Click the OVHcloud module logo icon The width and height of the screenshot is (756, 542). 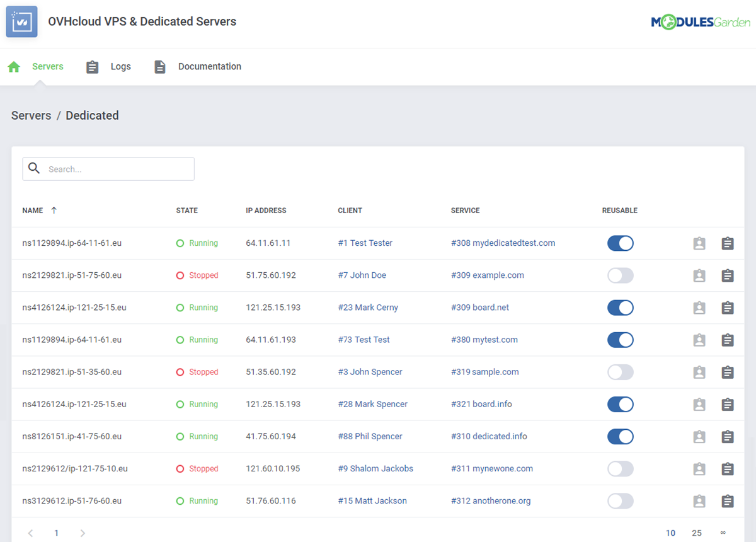21,21
